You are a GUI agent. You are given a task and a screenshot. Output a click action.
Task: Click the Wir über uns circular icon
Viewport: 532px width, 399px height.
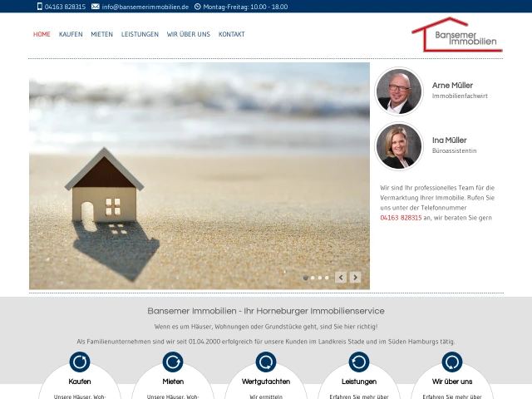tap(452, 362)
